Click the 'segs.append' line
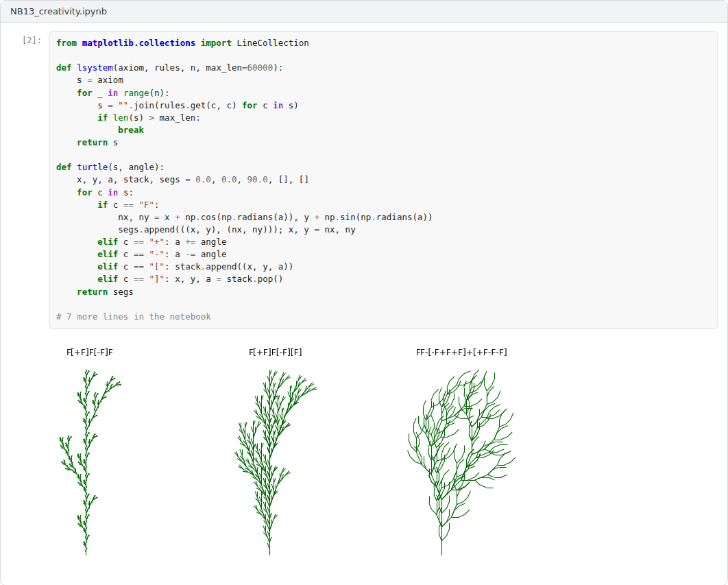Screen dimensions: 728x585 tap(236, 230)
